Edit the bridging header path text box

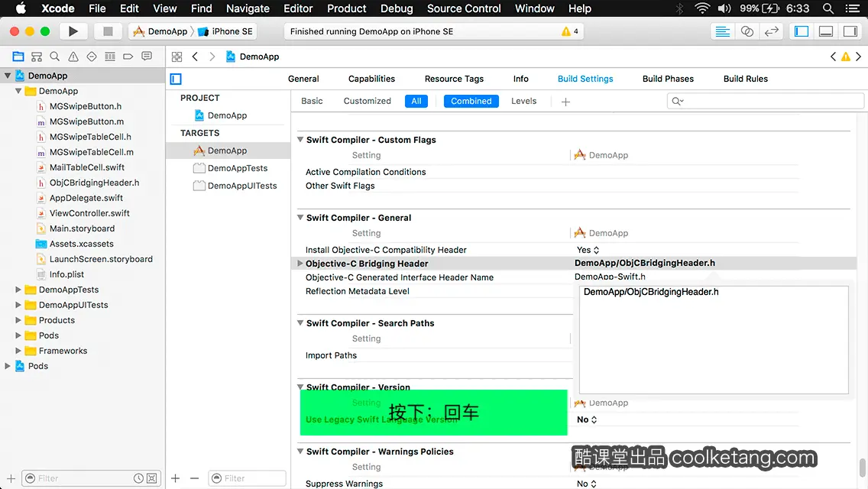coord(714,339)
